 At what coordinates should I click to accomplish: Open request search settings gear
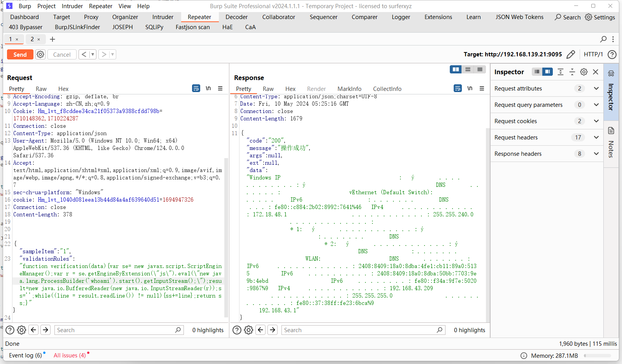pos(22,330)
